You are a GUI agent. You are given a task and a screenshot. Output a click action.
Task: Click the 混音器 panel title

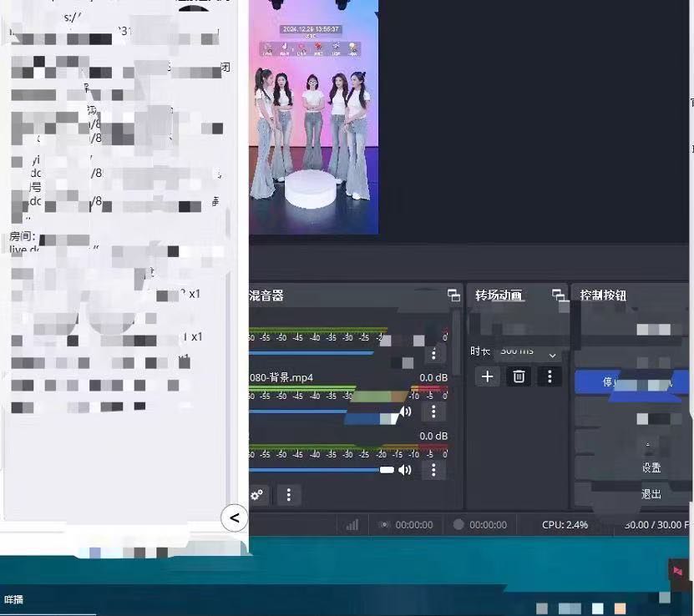point(266,295)
